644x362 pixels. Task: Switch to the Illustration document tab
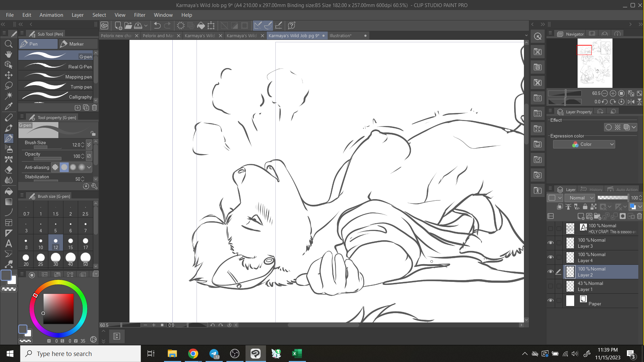tap(340, 36)
